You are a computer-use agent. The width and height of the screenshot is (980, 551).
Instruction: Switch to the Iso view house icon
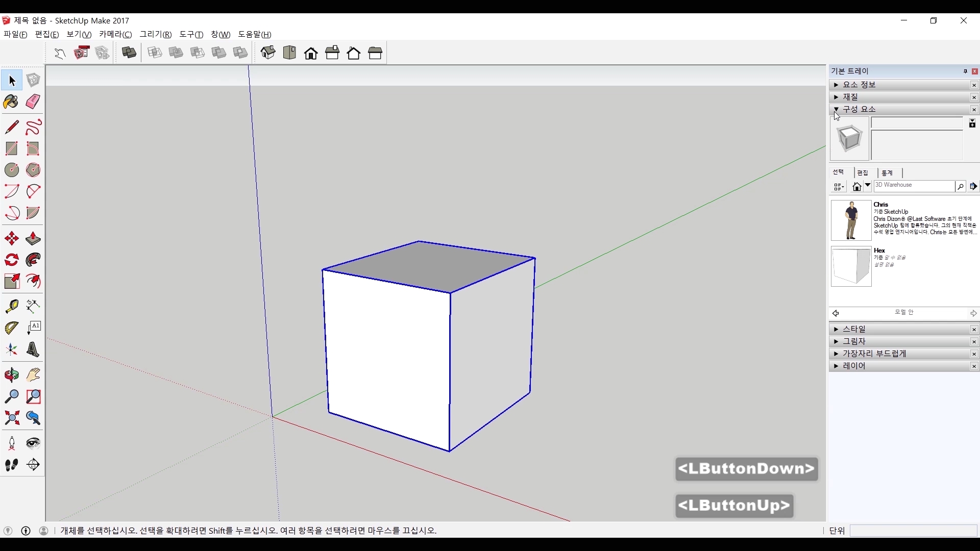pyautogui.click(x=268, y=53)
